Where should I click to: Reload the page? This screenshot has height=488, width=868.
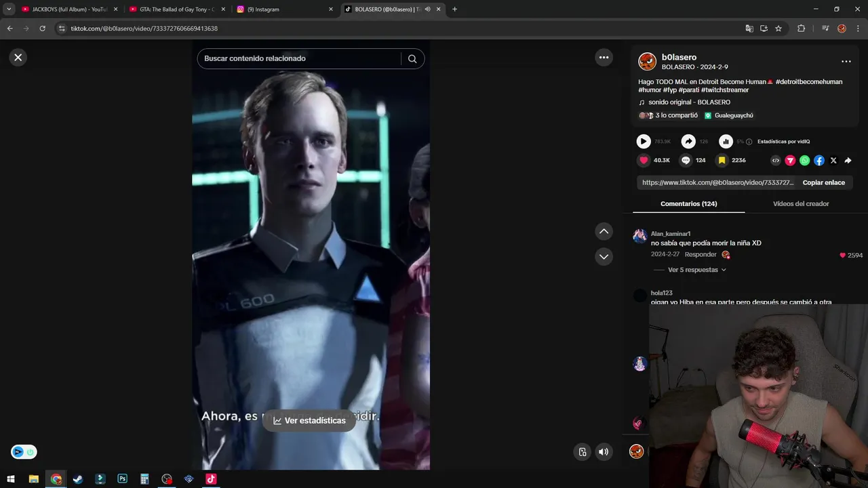42,28
